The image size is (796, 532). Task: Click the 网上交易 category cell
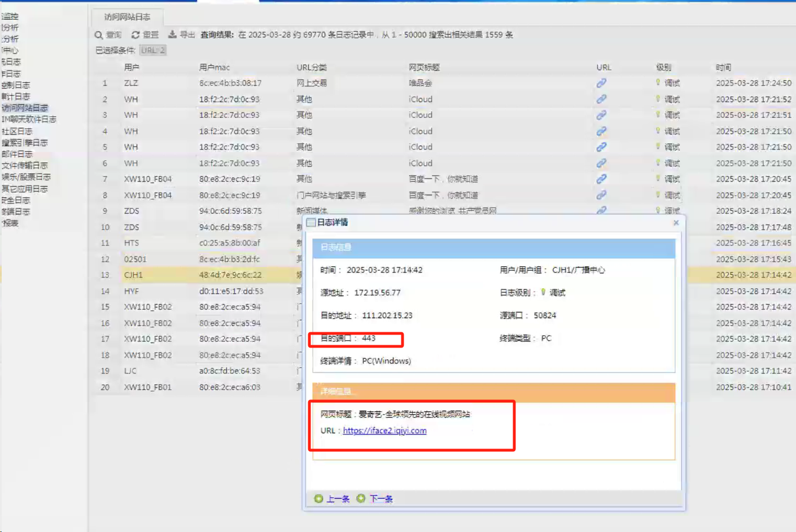(312, 83)
